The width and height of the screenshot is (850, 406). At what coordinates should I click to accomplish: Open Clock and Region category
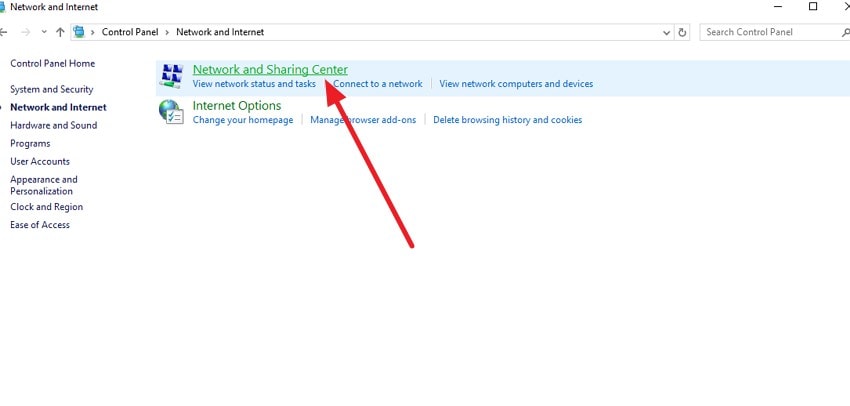[x=47, y=207]
